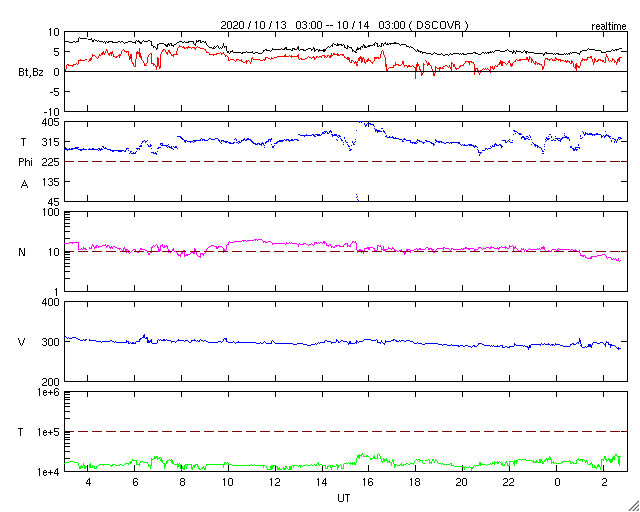The height and width of the screenshot is (512, 640).
Task: Click the '12' hour label on UT axis
Action: point(275,483)
